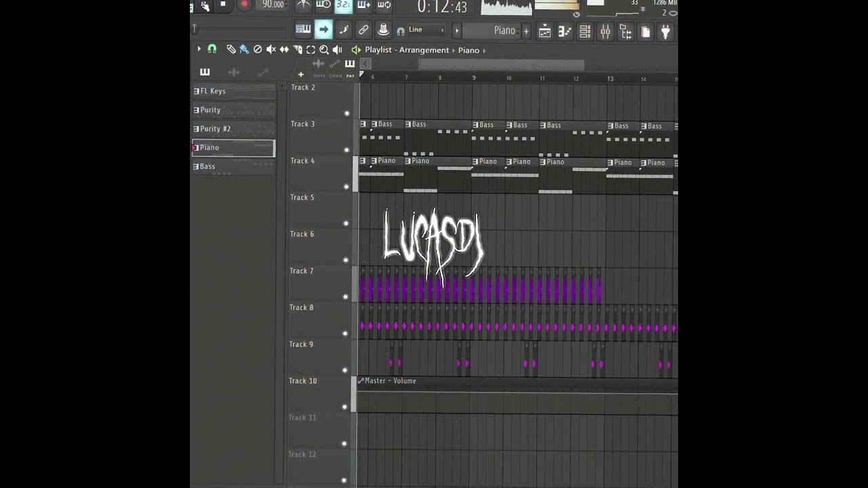Toggle multilink to controllers knob icon
This screenshot has height=488, width=868.
click(383, 30)
